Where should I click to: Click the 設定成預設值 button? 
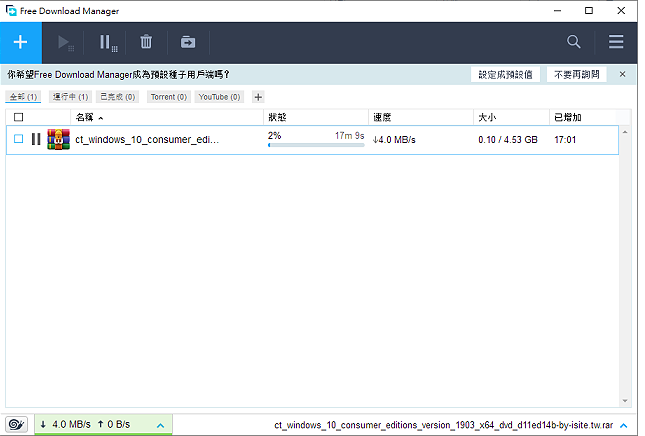click(505, 74)
